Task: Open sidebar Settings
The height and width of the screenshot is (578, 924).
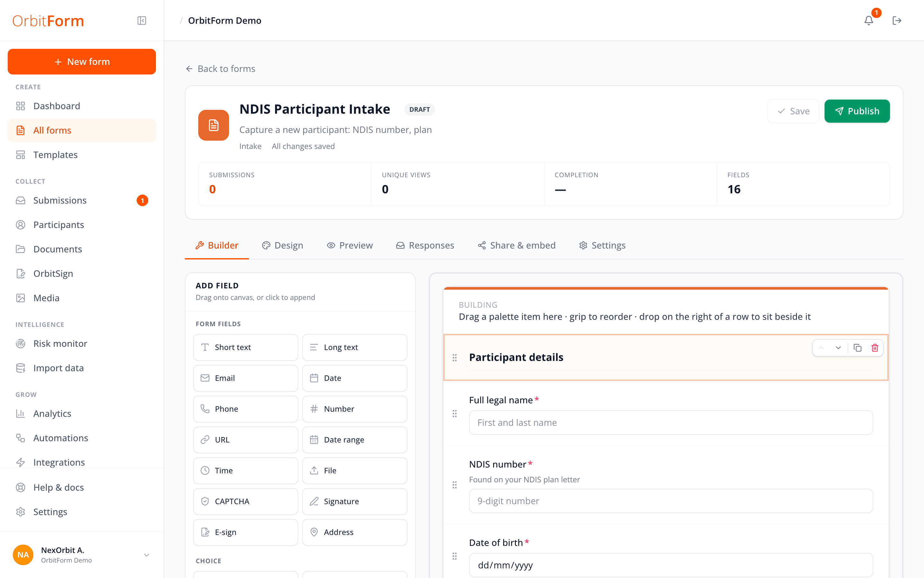Action: tap(82, 512)
